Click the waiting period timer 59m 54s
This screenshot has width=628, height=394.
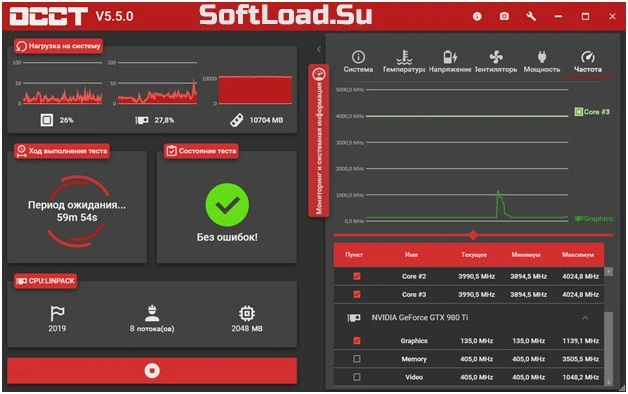(77, 217)
